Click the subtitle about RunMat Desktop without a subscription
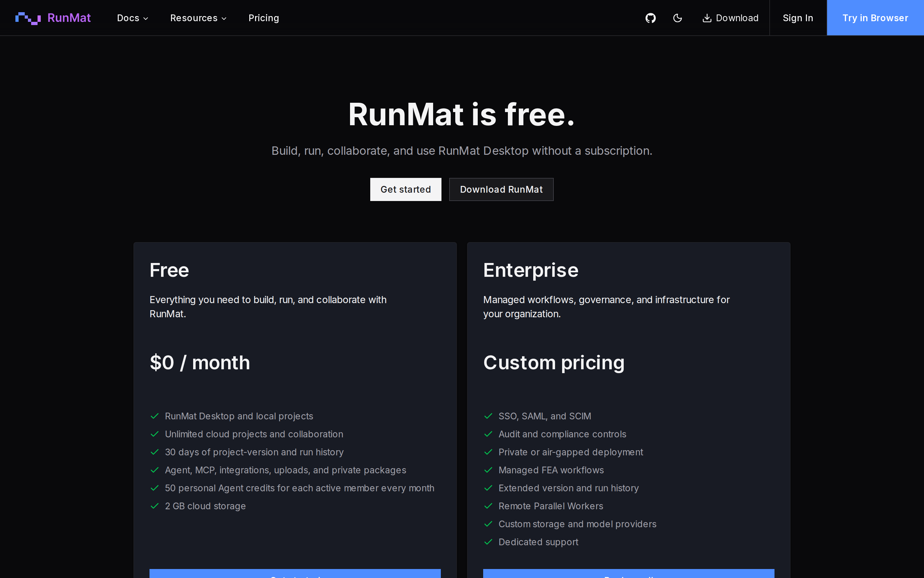 (462, 151)
